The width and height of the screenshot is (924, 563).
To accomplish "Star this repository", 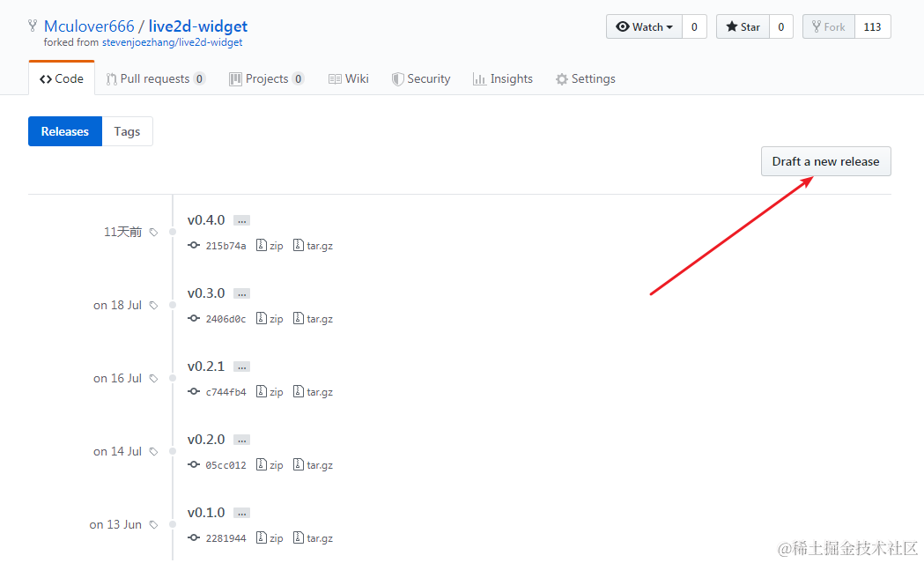I will click(x=743, y=27).
